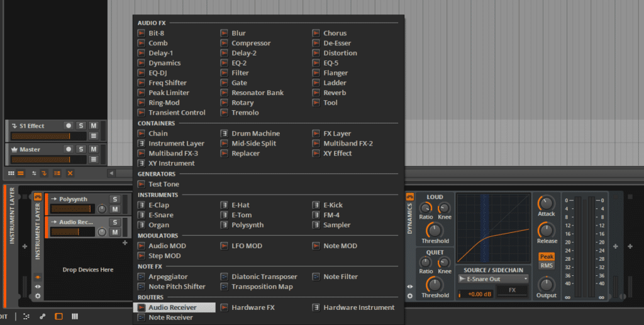Screen dimensions: 644x325
Task: Click the arranger horizontal scrollbar left arrow
Action: (111, 173)
